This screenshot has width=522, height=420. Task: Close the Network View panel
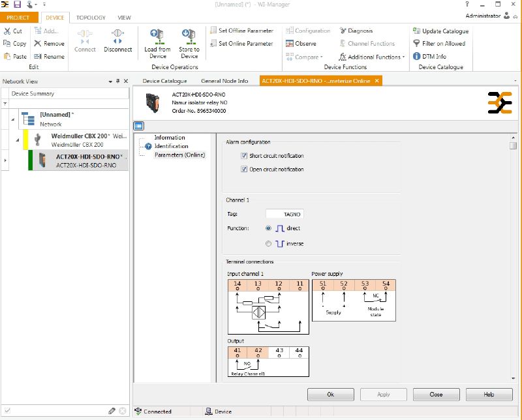[x=126, y=81]
